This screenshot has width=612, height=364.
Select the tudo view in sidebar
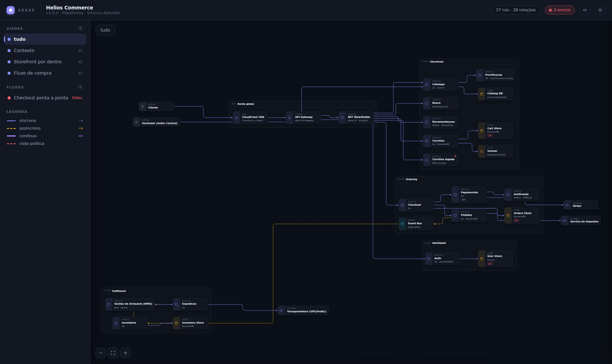(x=45, y=39)
